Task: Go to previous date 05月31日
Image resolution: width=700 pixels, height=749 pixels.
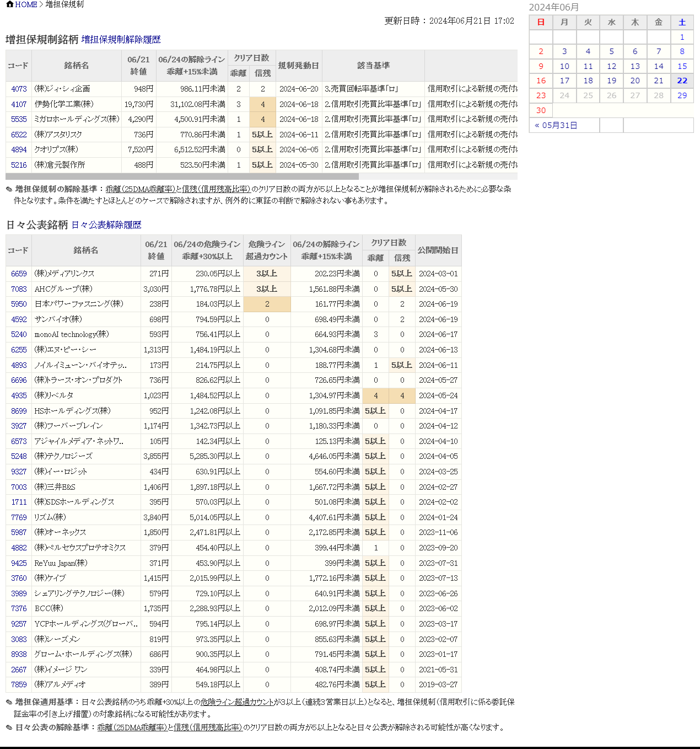Action: point(556,125)
